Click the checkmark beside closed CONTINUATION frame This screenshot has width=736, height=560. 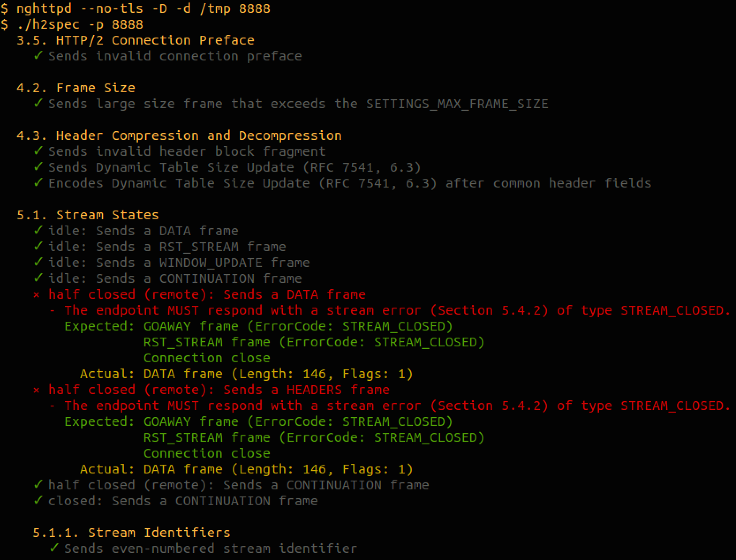click(x=38, y=500)
